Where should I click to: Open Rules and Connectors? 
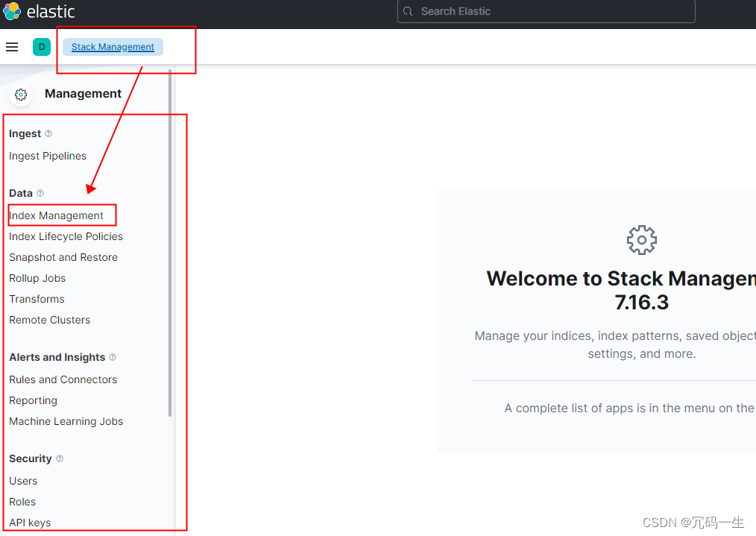pyautogui.click(x=63, y=379)
